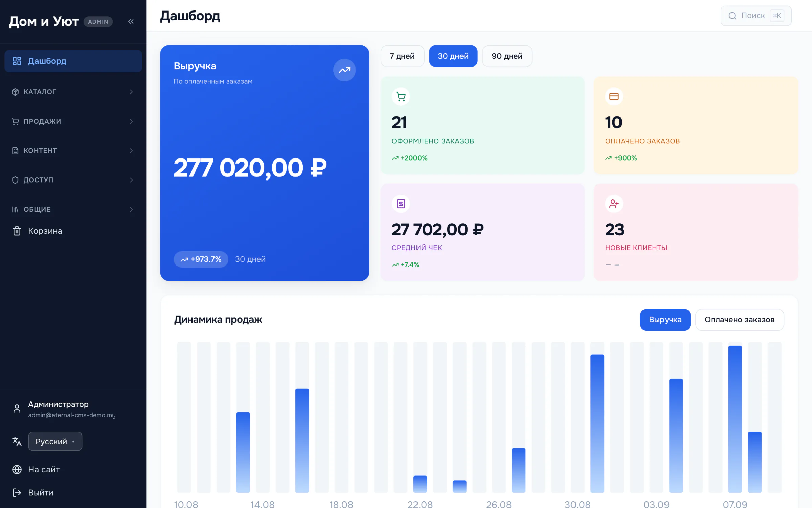Click the Продажи cart icon in sidebar
This screenshot has width=812, height=508.
pyautogui.click(x=15, y=121)
